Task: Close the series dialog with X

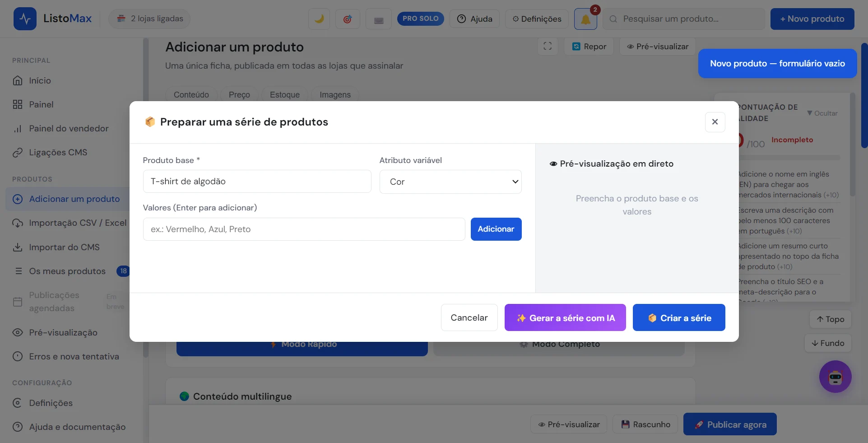Action: (715, 122)
